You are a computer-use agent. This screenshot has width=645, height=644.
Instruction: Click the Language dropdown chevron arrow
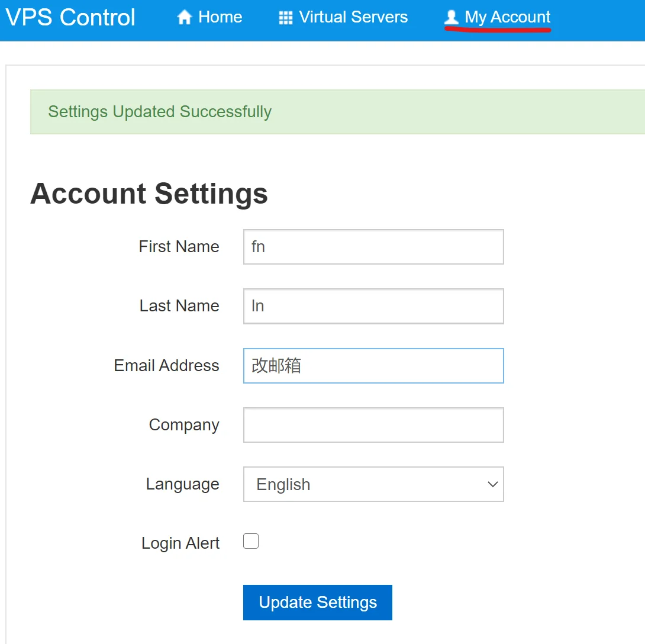pos(492,484)
